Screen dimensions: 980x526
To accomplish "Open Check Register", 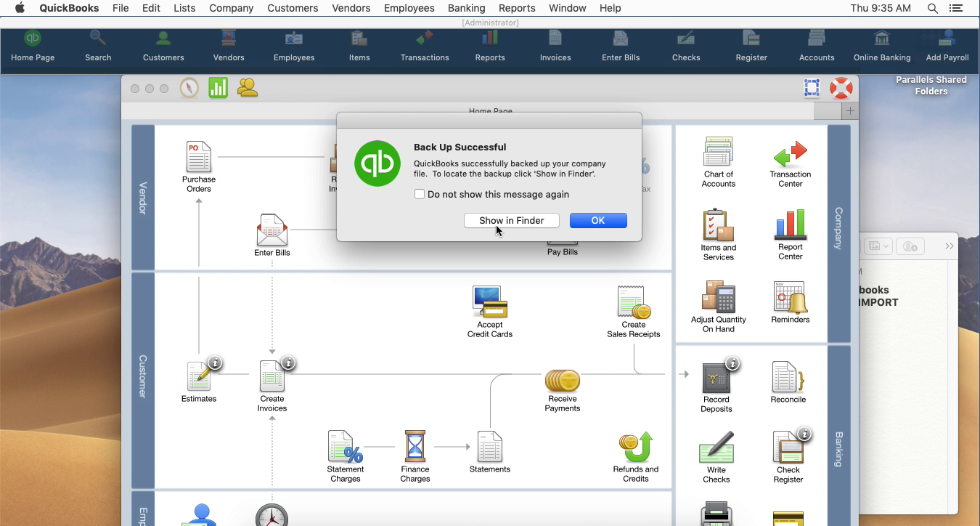I will tap(788, 457).
